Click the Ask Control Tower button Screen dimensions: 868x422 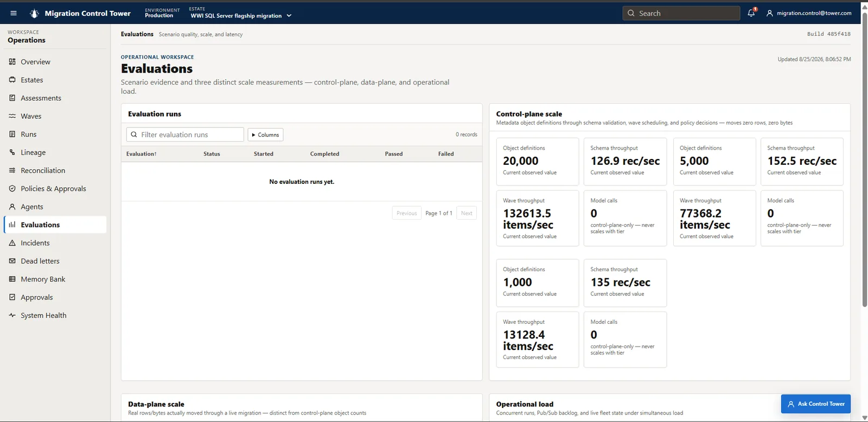click(816, 404)
